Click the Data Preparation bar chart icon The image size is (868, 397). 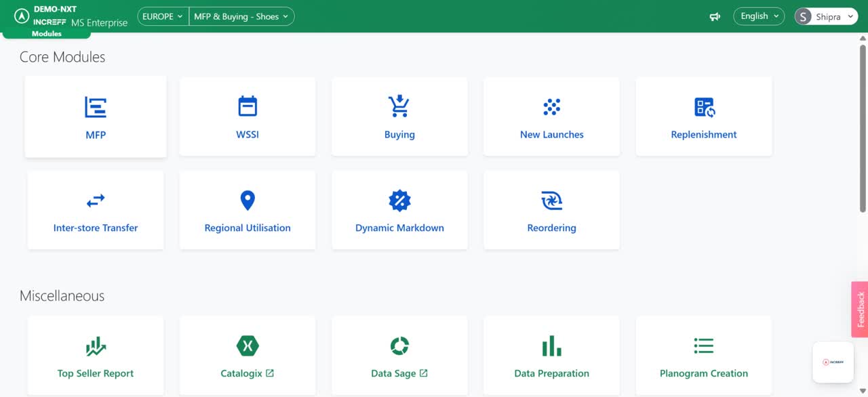click(x=552, y=346)
